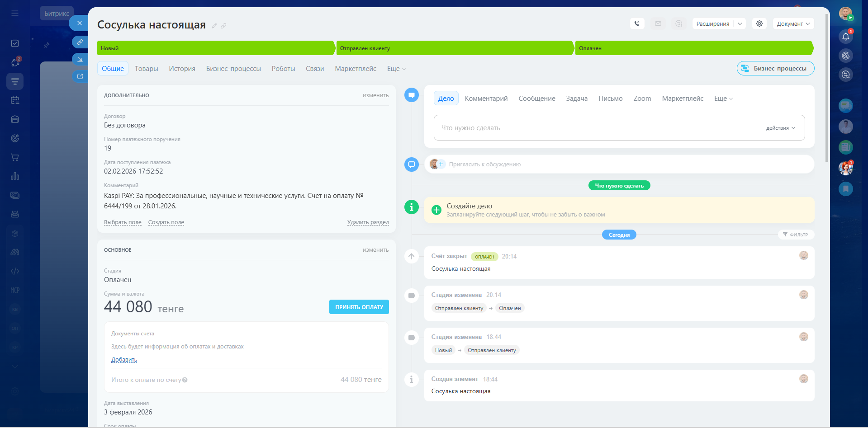
Task: Click the pencil icon to rename the title
Action: click(214, 26)
